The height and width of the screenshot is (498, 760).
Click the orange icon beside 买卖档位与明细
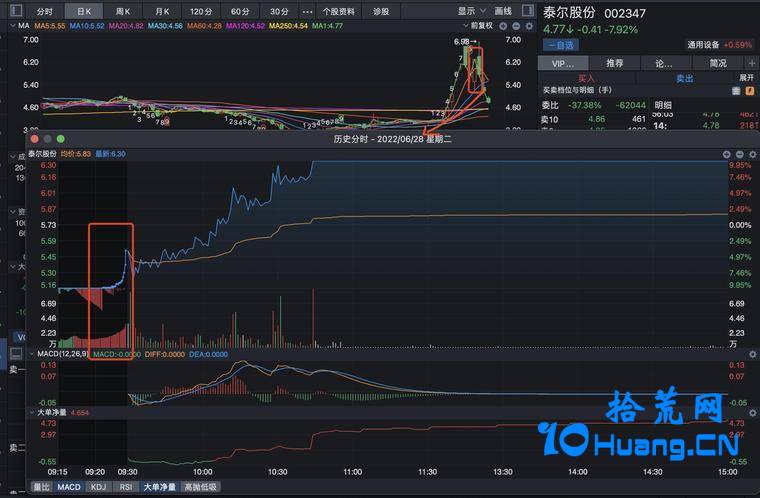coord(750,91)
